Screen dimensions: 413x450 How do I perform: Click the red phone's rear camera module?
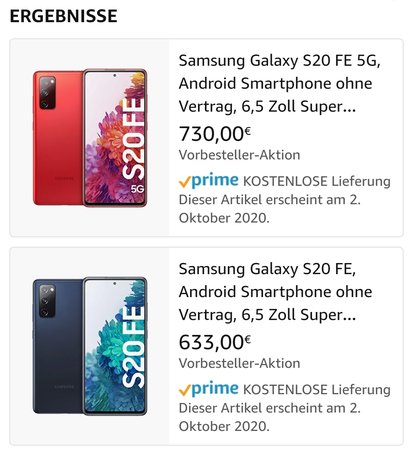point(47,93)
